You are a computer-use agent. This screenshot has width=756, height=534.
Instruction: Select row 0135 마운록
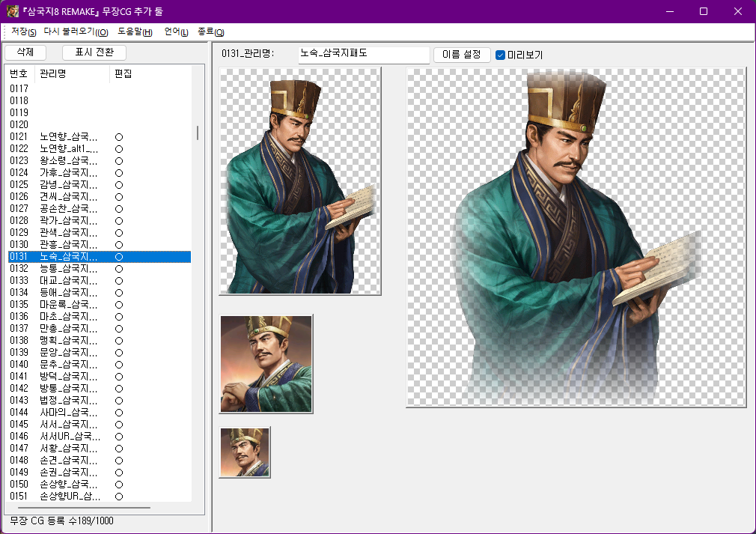[x=100, y=304]
